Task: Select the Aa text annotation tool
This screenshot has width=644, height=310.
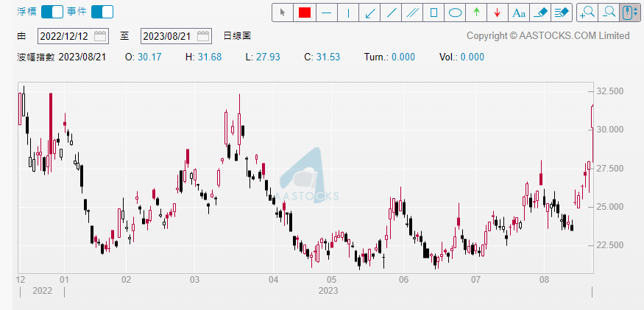Action: pos(519,13)
